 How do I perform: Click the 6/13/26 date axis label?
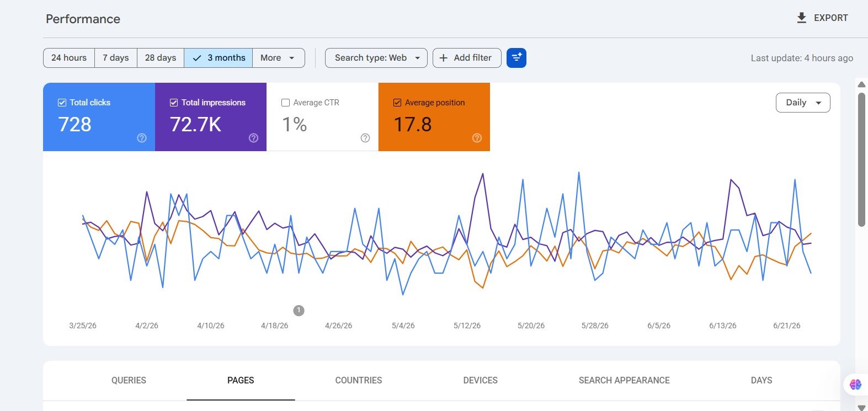pos(723,325)
